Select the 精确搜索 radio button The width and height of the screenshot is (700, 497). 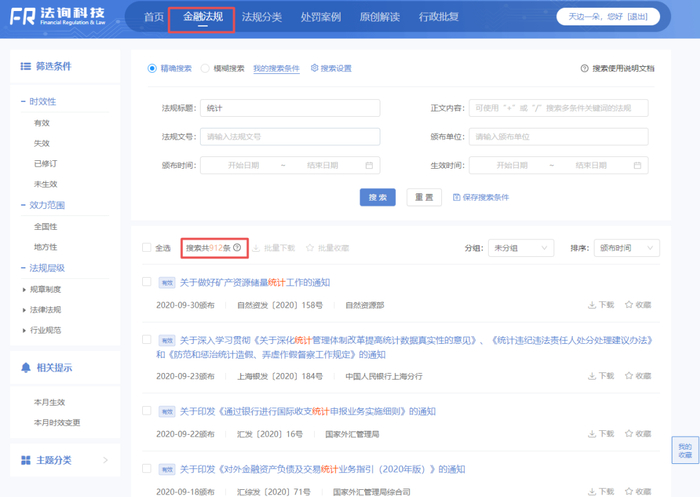point(152,69)
